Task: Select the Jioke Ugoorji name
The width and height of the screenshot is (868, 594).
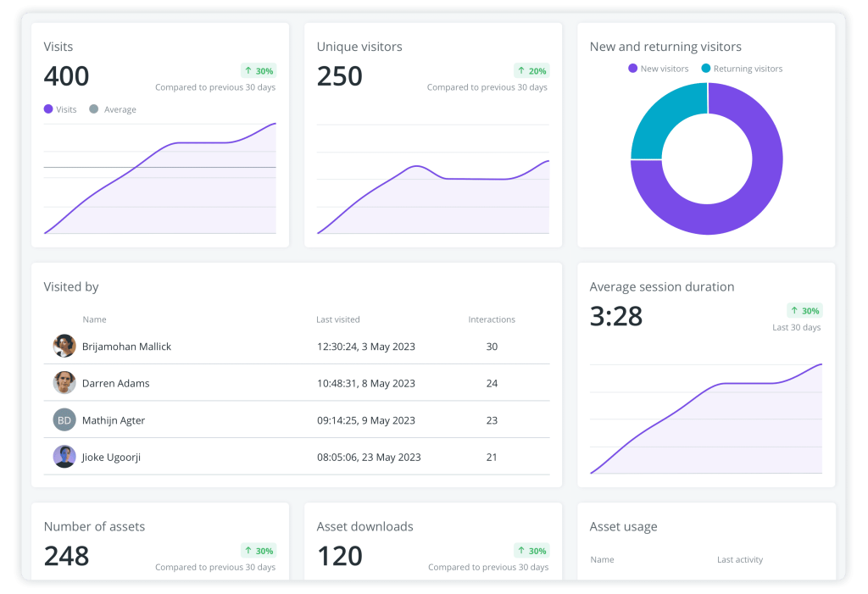Action: [x=111, y=458]
